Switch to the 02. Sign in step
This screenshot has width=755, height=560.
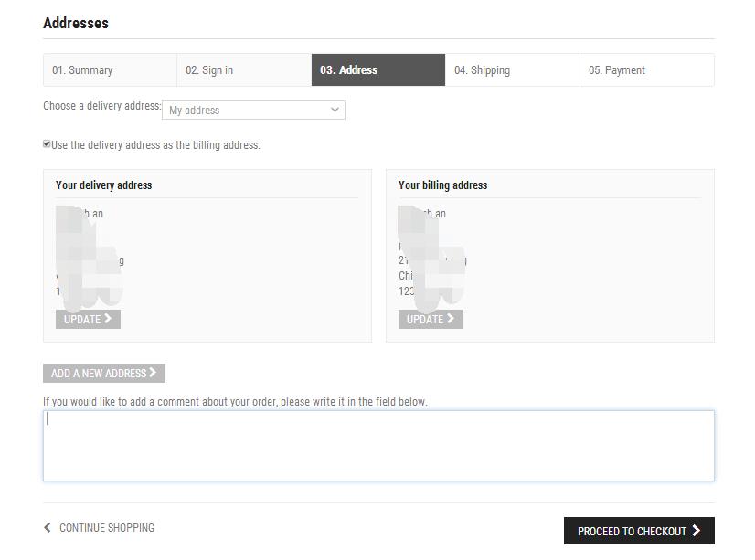243,70
